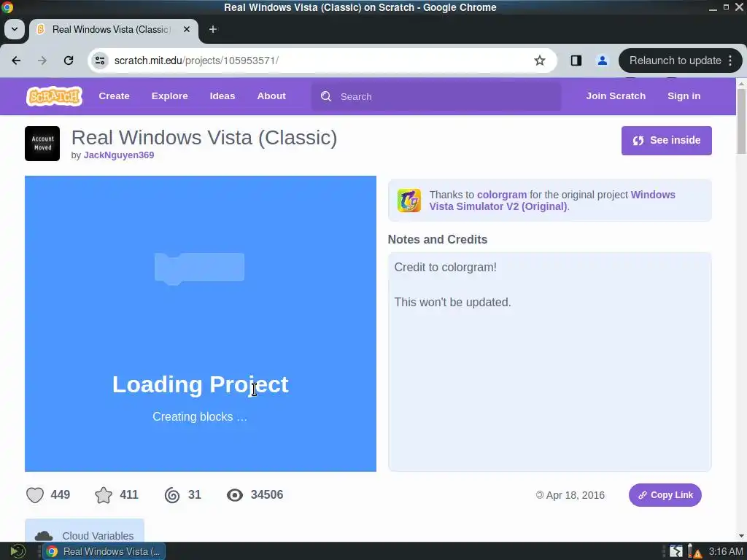Screen dimensions: 747x560
Task: Click the favorite star icon
Action: (x=104, y=495)
